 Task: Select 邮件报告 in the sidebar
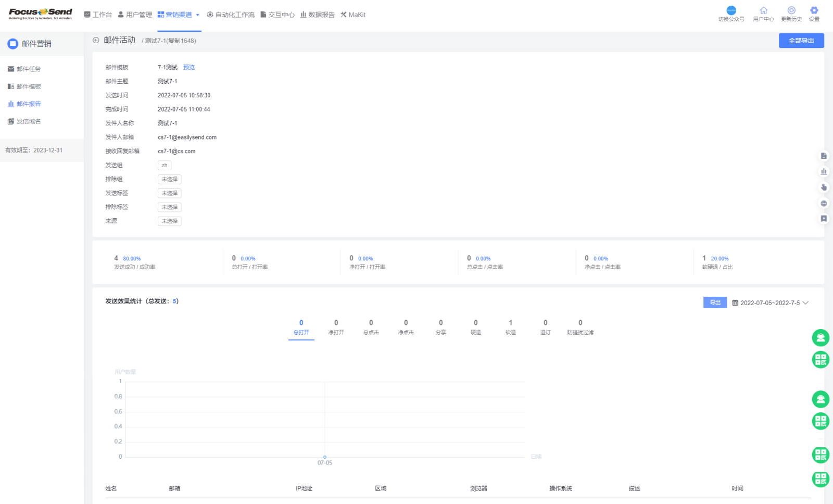(x=24, y=104)
